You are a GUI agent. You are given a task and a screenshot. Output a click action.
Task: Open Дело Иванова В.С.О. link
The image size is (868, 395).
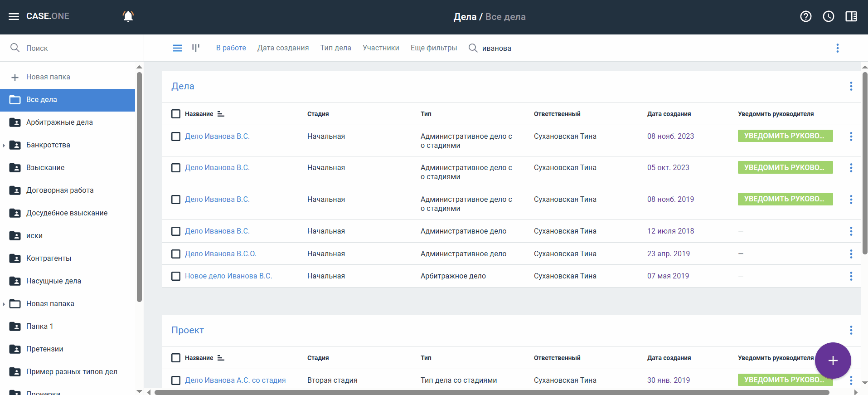coord(221,254)
